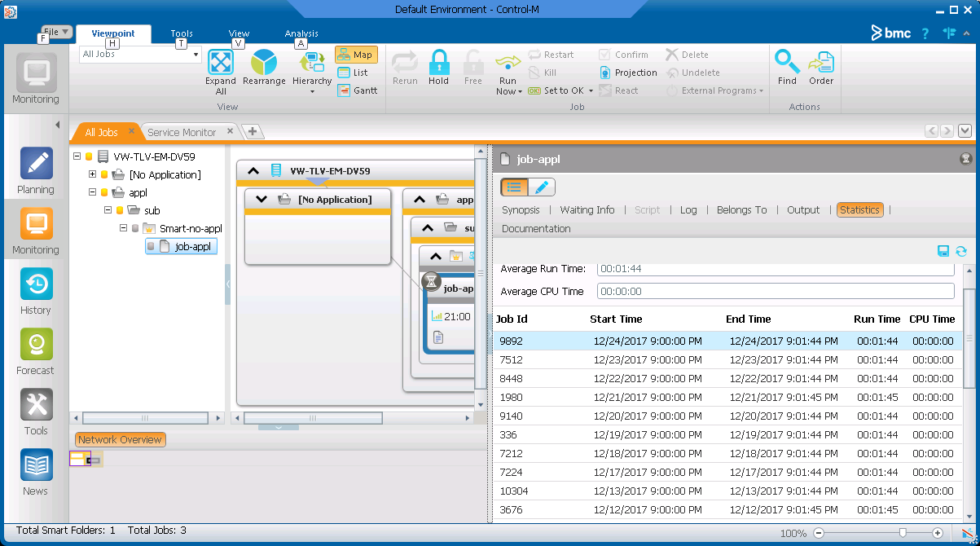Open the Synopsis tab
The image size is (980, 546).
[x=521, y=209]
